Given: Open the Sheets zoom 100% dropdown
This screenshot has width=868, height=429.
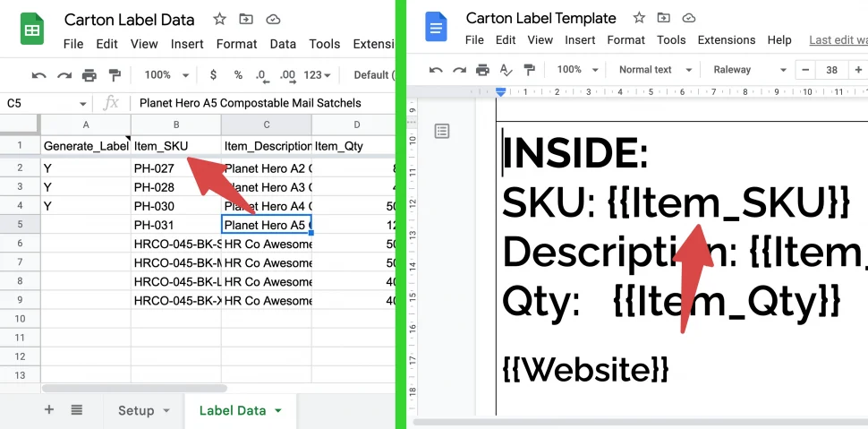Looking at the screenshot, I should [x=166, y=75].
